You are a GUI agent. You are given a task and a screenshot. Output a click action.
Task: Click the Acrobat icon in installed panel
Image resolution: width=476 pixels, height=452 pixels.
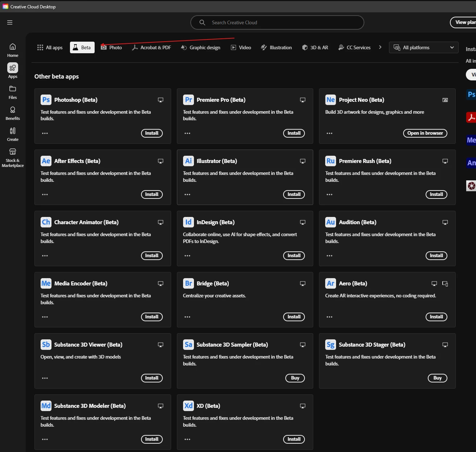pos(471,117)
